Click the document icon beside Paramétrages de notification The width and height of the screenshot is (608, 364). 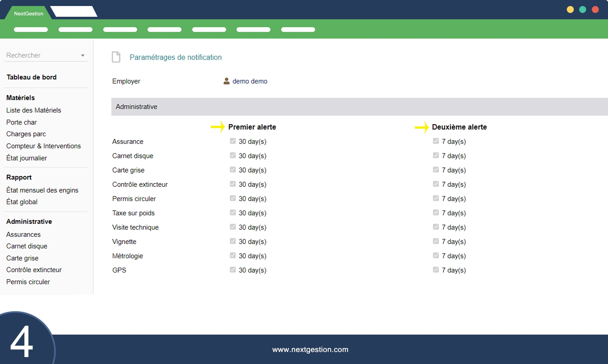pyautogui.click(x=116, y=57)
